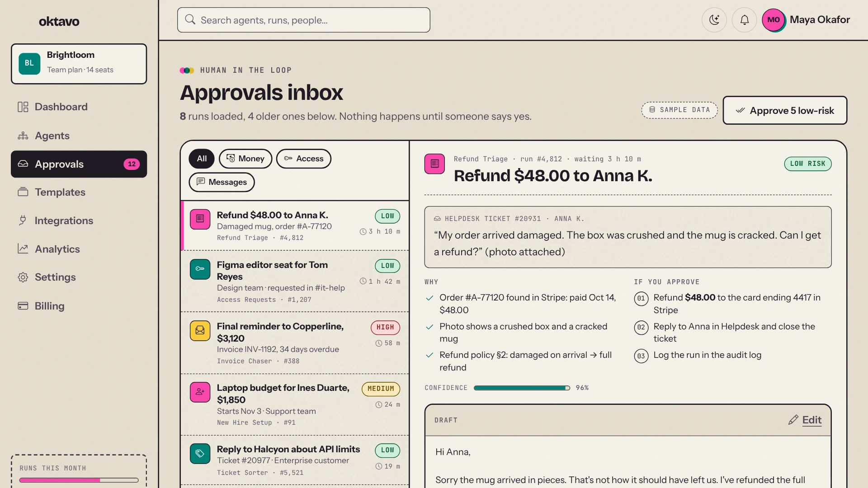Click the Maya Okafor user name
The image size is (868, 488).
click(820, 20)
